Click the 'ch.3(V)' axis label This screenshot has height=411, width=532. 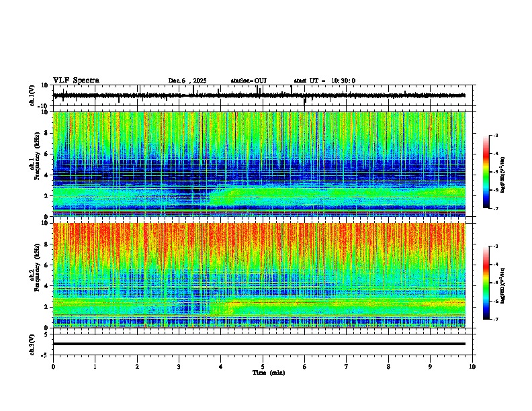[32, 345]
